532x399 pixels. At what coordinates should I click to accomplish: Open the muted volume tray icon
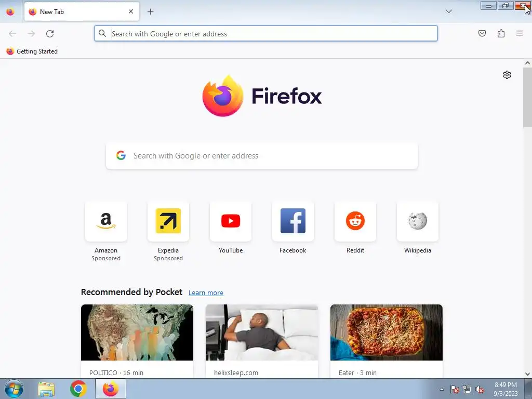[x=480, y=389]
